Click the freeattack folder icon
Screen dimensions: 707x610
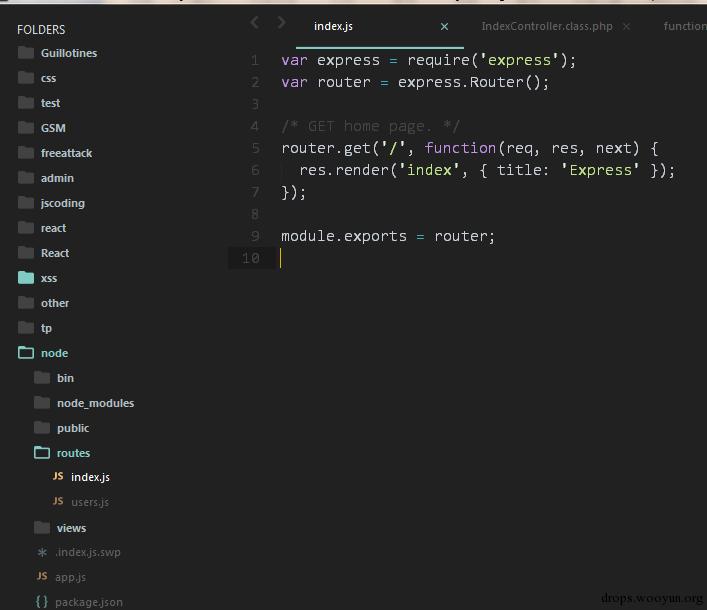(x=26, y=153)
